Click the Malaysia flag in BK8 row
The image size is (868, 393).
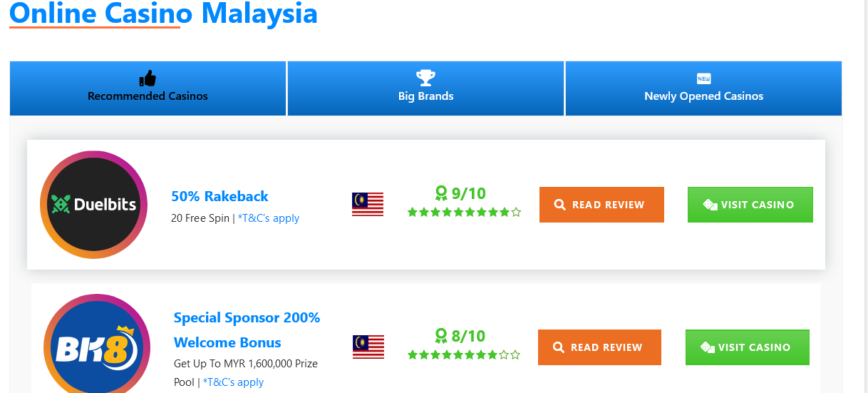click(x=368, y=347)
